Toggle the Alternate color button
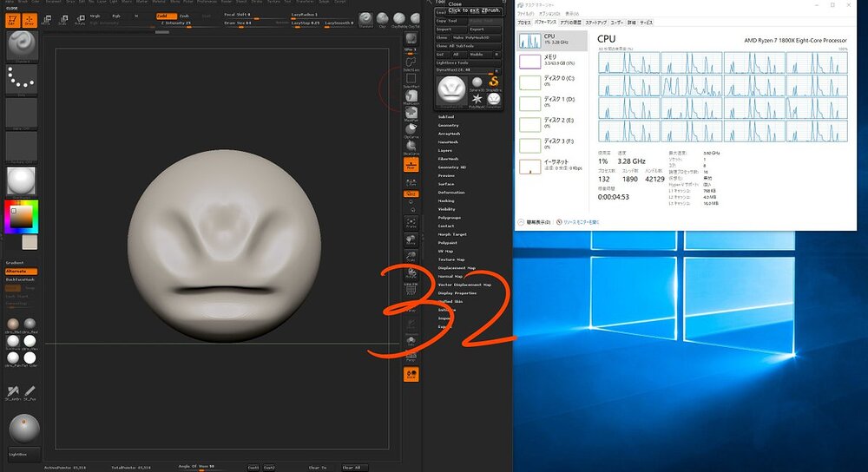The height and width of the screenshot is (472, 868). pos(21,271)
